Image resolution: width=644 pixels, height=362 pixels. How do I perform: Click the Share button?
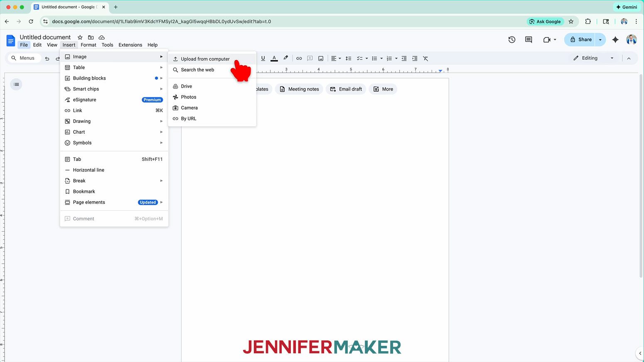[580, 39]
